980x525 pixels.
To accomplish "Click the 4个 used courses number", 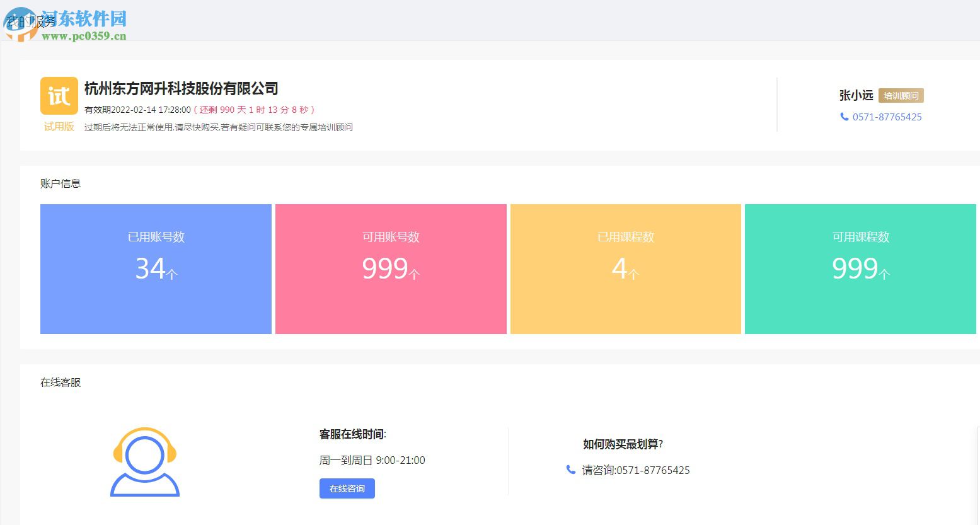I will 625,269.
